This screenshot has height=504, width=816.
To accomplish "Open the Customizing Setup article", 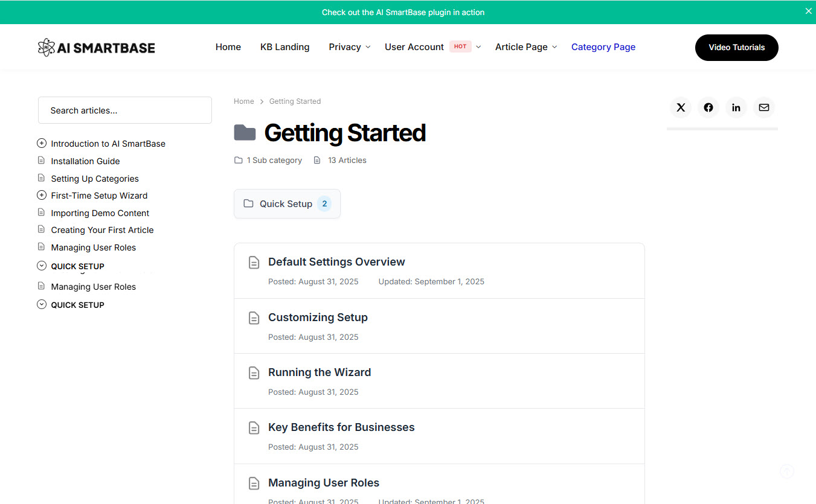I will coord(318,317).
